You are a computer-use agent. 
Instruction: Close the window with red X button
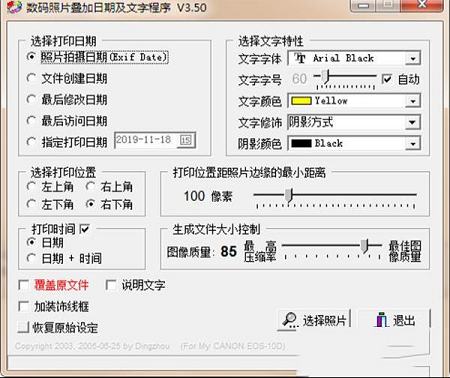[422, 5]
